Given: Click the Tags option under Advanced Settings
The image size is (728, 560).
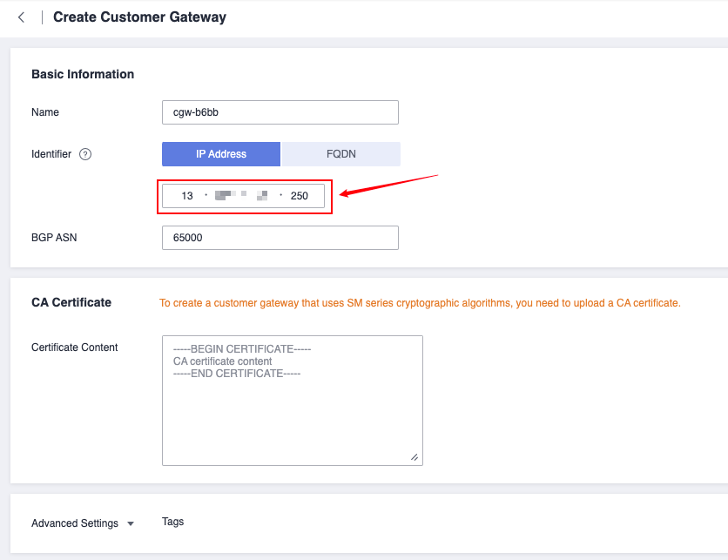Looking at the screenshot, I should coord(172,522).
